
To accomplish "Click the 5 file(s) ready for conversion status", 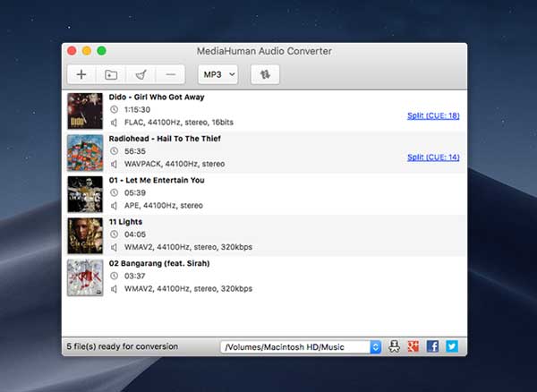I will (123, 346).
